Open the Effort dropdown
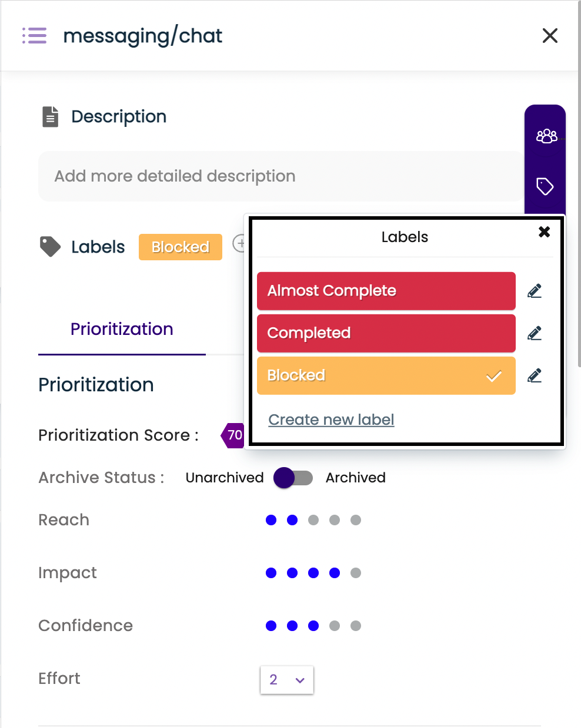Viewport: 581px width, 728px height. pyautogui.click(x=287, y=680)
